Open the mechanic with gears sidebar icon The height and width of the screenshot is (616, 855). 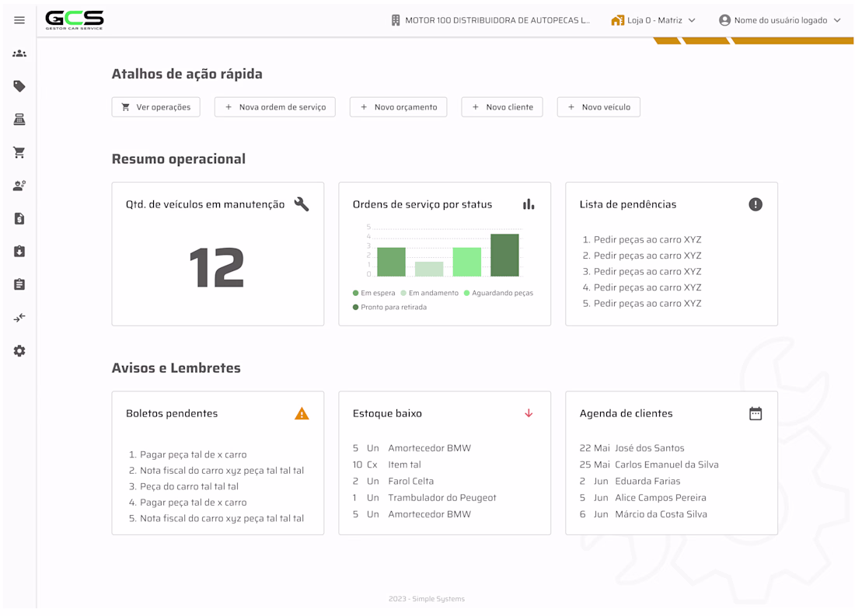[19, 186]
